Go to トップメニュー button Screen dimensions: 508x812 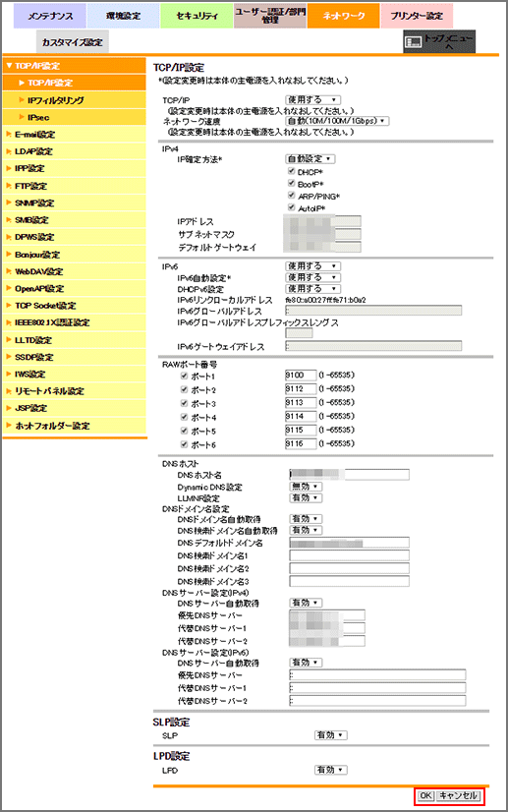point(439,41)
